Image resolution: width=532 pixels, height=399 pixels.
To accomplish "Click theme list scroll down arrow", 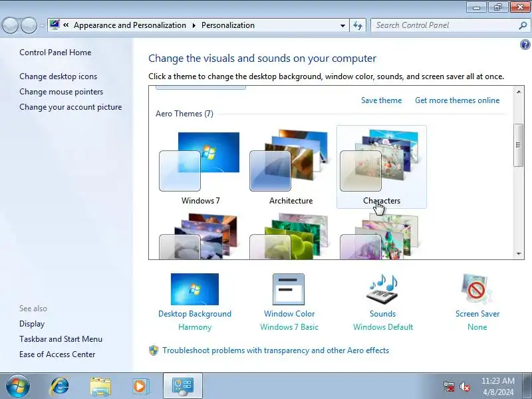I will 519,253.
